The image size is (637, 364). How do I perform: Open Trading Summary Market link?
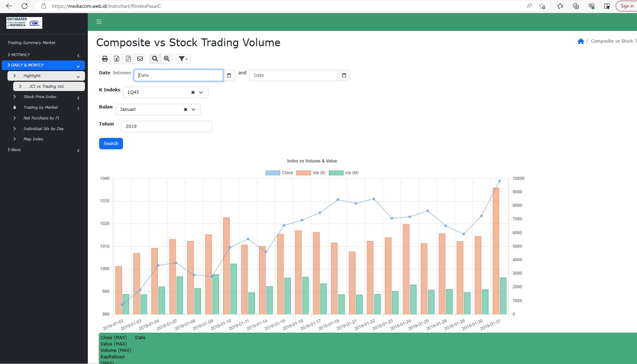32,43
